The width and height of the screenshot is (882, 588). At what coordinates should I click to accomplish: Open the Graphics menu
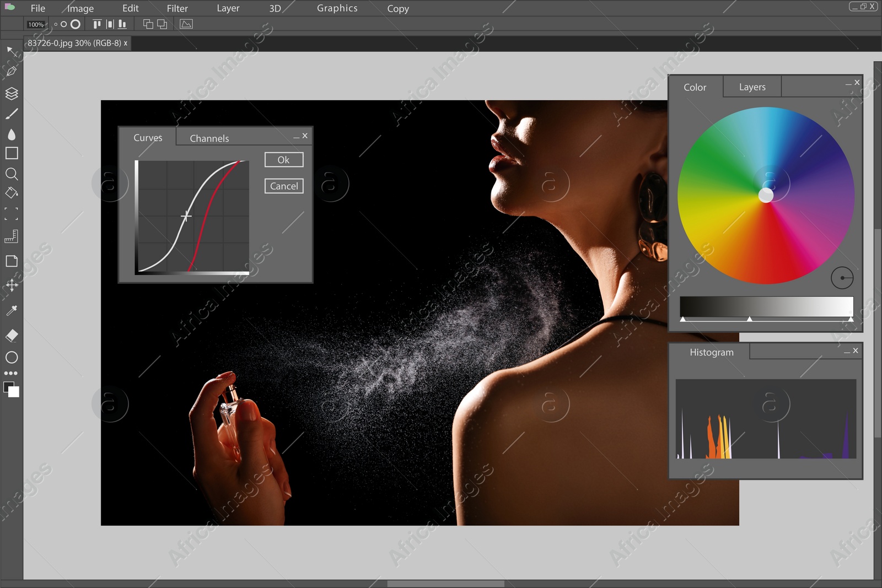coord(337,8)
